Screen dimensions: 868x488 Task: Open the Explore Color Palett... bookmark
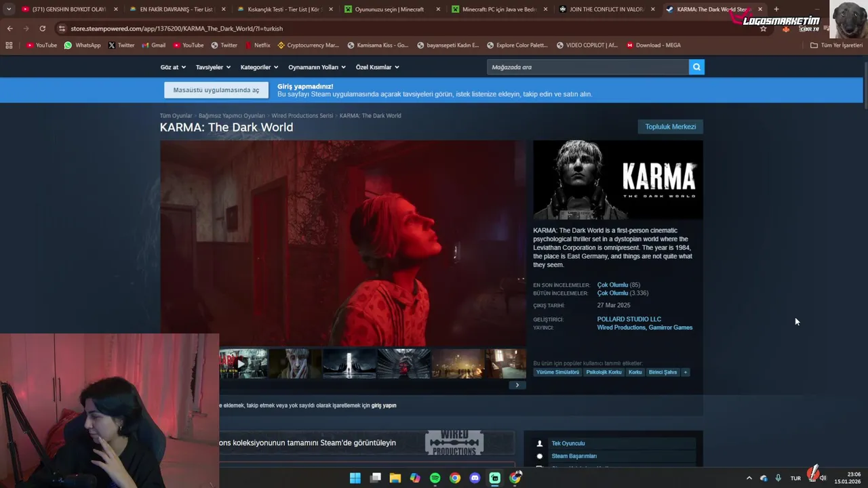(516, 45)
